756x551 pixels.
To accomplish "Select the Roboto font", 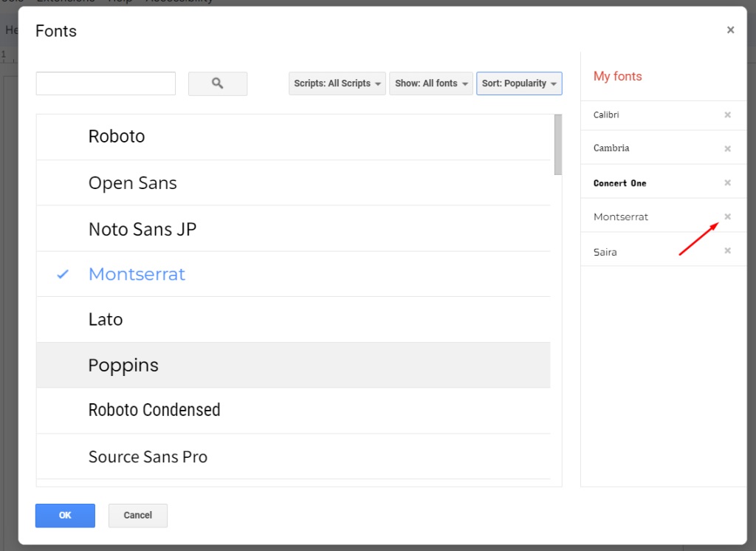I will point(293,137).
